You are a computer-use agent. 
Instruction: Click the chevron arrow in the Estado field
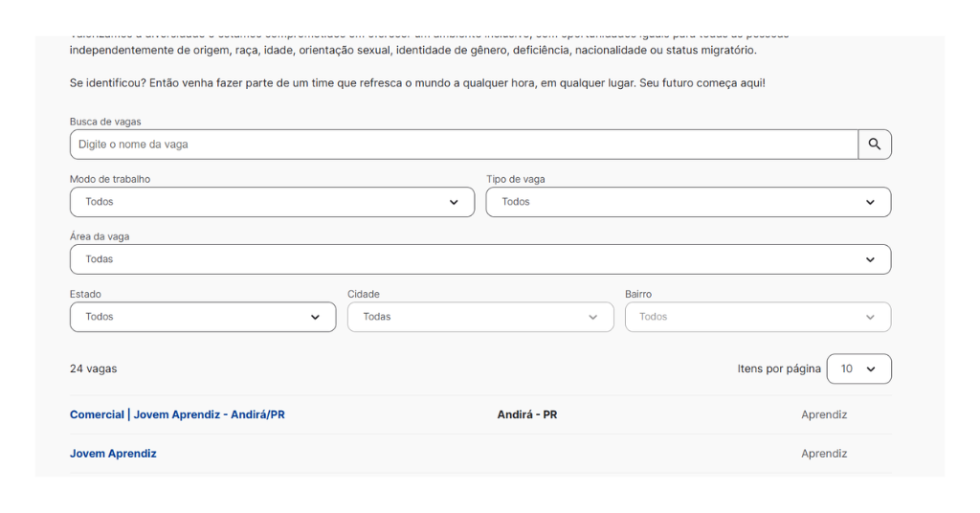point(315,317)
